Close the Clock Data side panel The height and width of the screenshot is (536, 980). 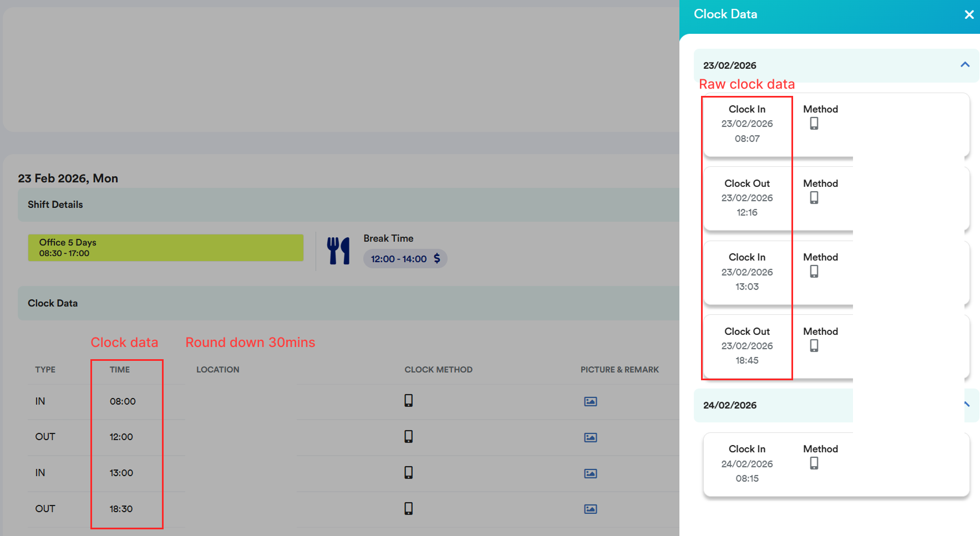pyautogui.click(x=969, y=15)
